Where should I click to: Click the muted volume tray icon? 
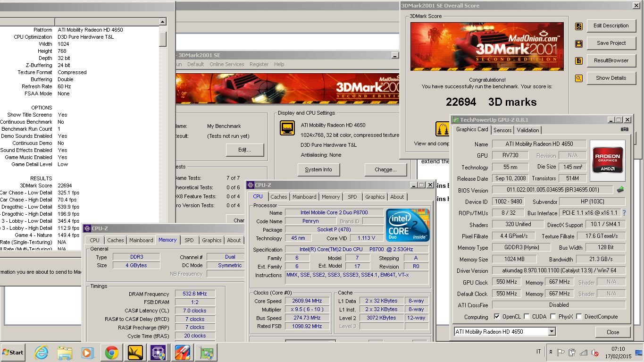click(x=595, y=352)
